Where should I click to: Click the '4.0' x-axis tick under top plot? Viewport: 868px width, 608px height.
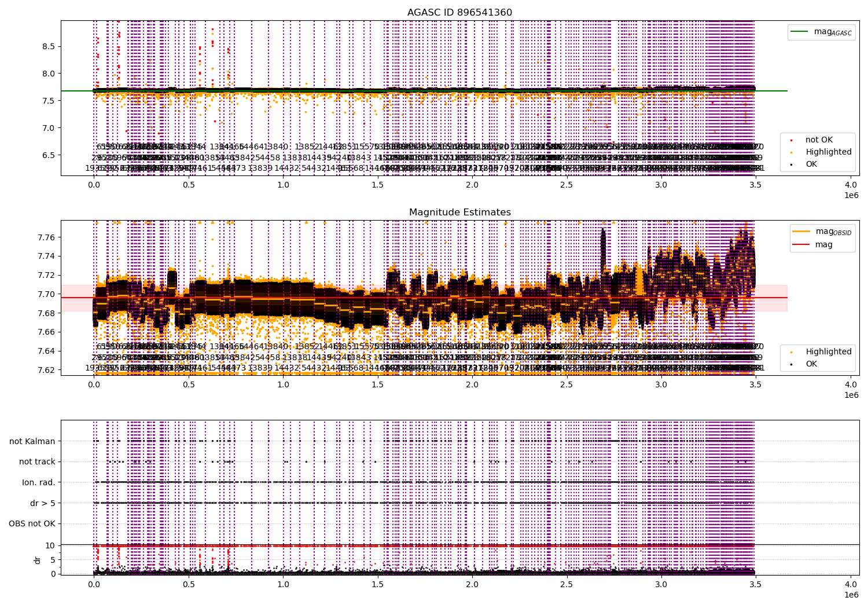click(x=851, y=185)
